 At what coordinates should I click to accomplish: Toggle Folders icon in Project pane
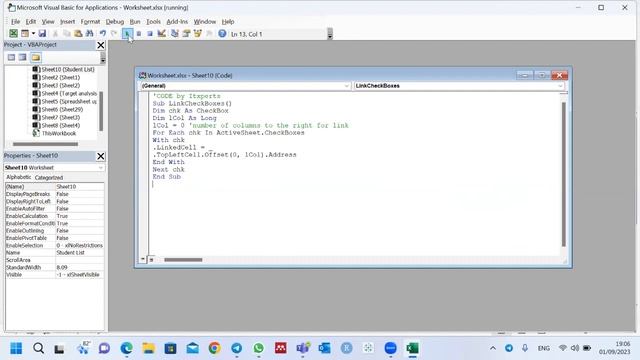point(36,58)
